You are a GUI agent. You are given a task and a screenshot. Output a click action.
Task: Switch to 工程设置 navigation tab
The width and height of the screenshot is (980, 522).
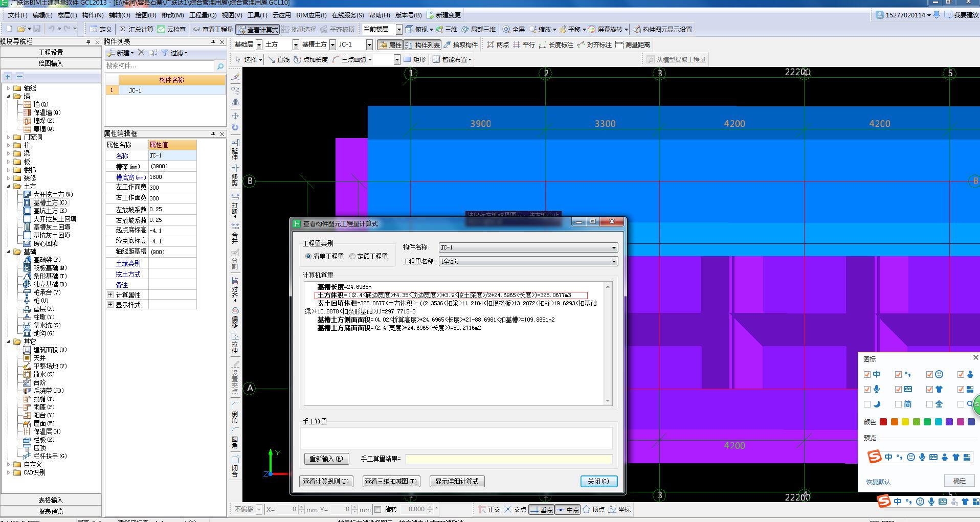point(51,52)
